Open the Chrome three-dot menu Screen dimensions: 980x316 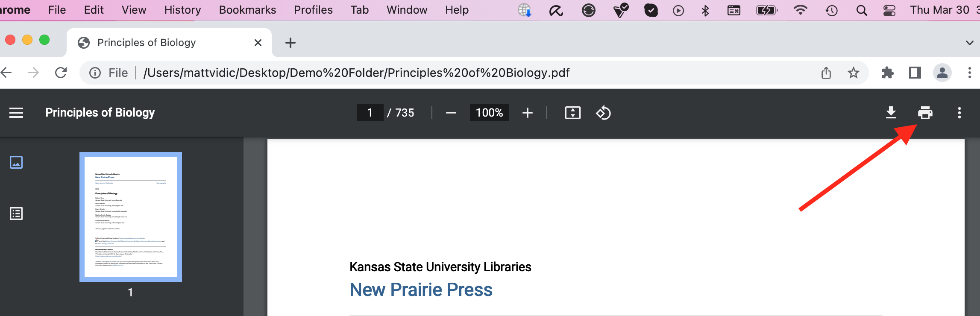click(969, 73)
